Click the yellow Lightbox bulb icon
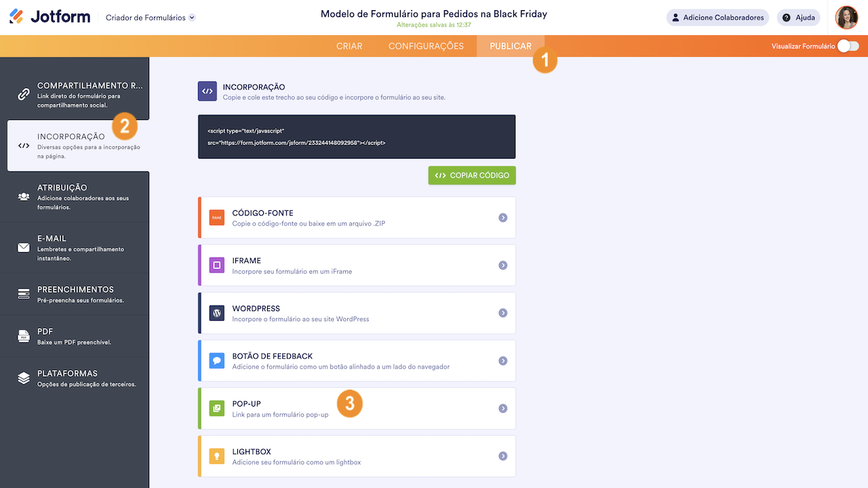Viewport: 868px width, 488px height. click(x=217, y=456)
